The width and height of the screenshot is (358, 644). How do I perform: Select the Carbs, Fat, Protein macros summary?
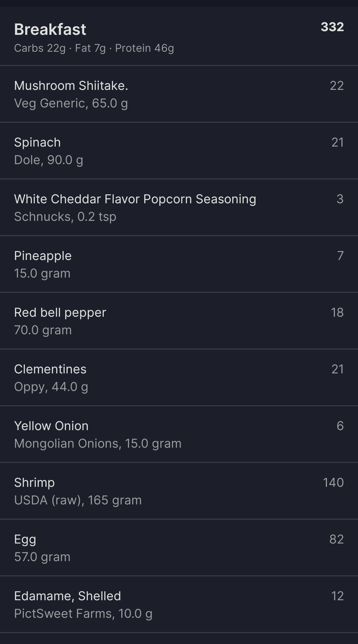(94, 48)
